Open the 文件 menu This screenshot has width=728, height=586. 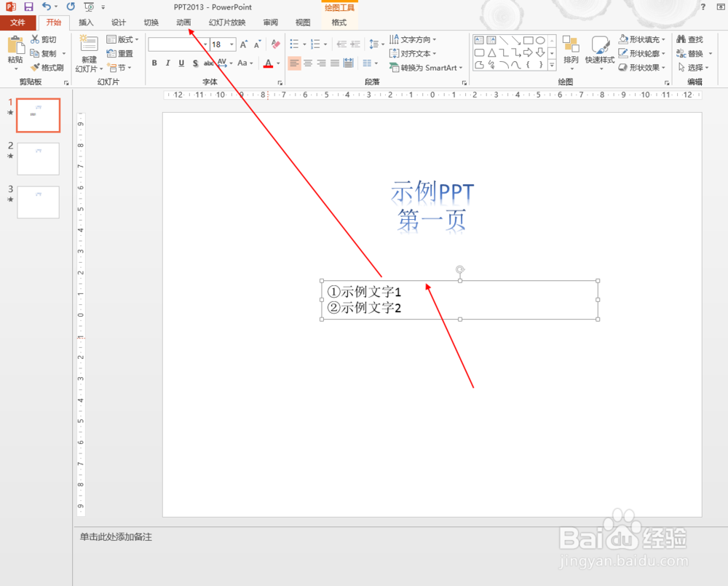coord(19,22)
